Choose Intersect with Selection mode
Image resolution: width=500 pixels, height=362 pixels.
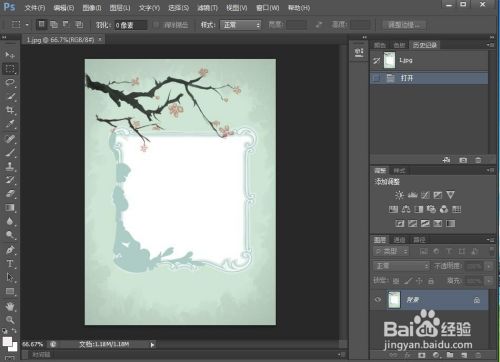(79, 24)
